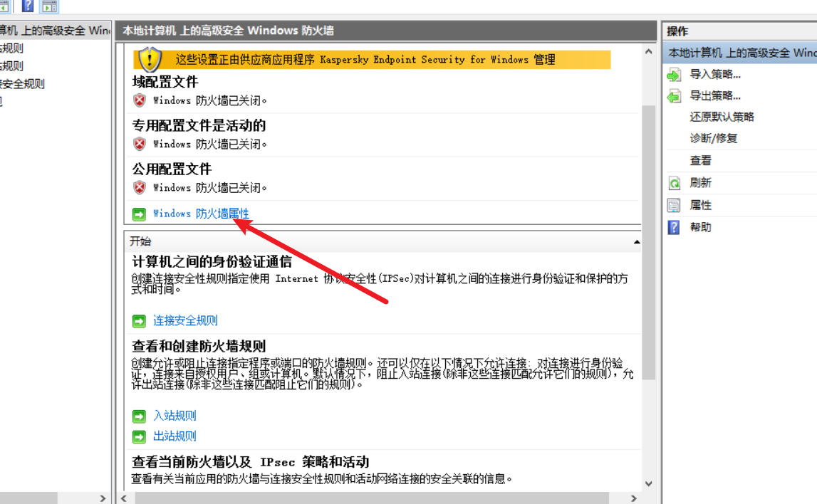Click the 刷新 refresh icon in actions pane

674,184
